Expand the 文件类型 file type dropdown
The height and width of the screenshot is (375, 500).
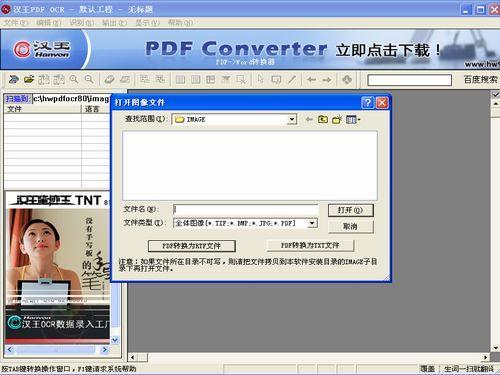click(312, 223)
